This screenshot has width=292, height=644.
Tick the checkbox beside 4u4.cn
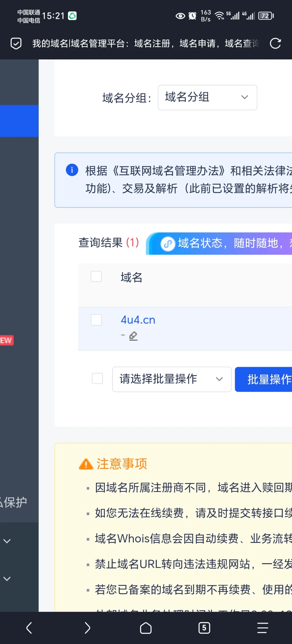[96, 320]
